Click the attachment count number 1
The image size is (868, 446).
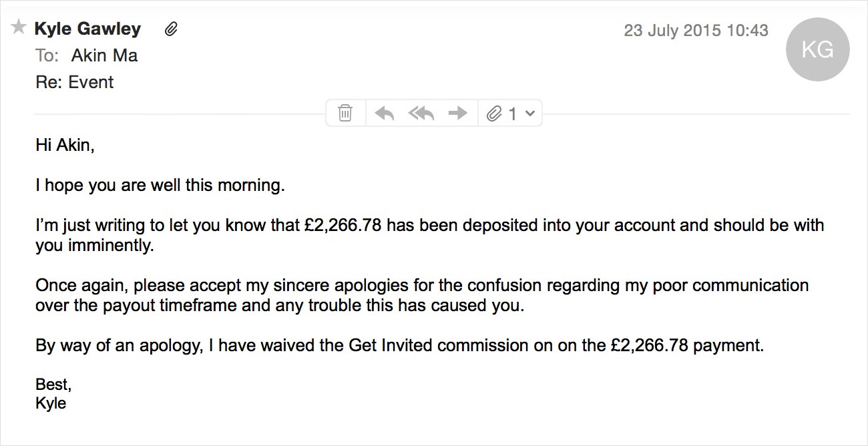tap(513, 114)
